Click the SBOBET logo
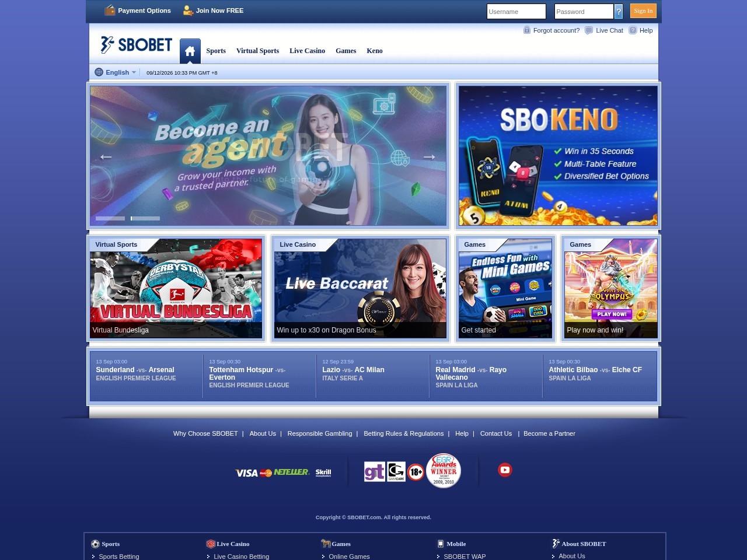Image resolution: width=747 pixels, height=560 pixels. click(137, 45)
